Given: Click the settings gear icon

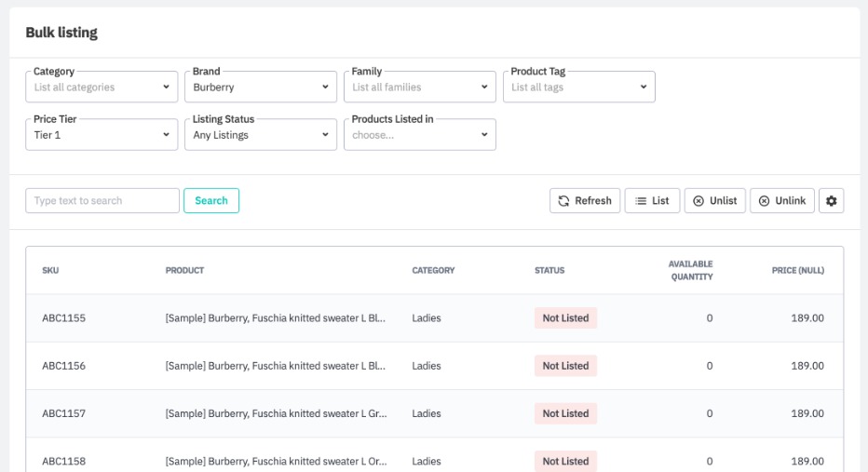Looking at the screenshot, I should tap(831, 201).
